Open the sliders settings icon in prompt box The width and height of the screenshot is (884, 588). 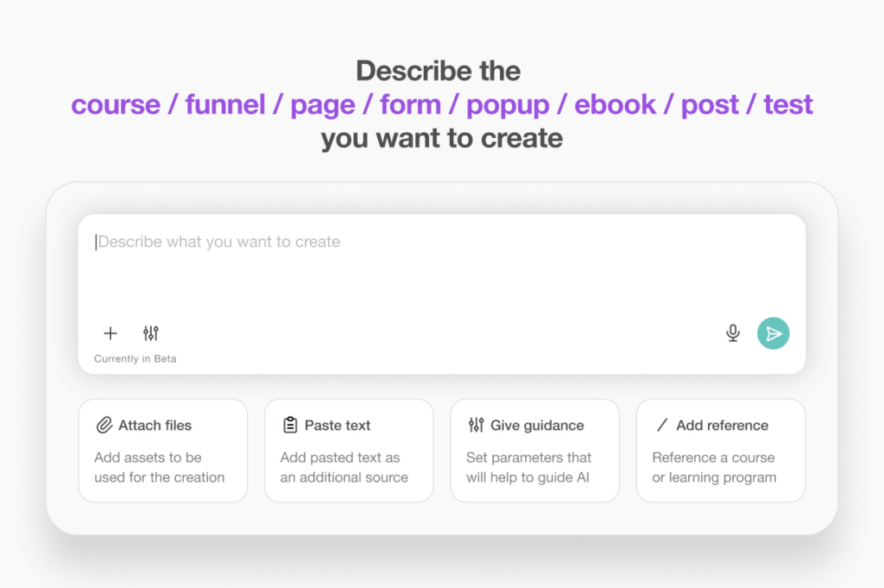click(150, 333)
